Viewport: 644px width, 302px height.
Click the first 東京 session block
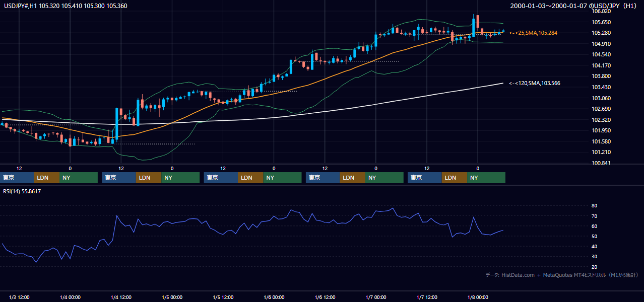point(17,178)
